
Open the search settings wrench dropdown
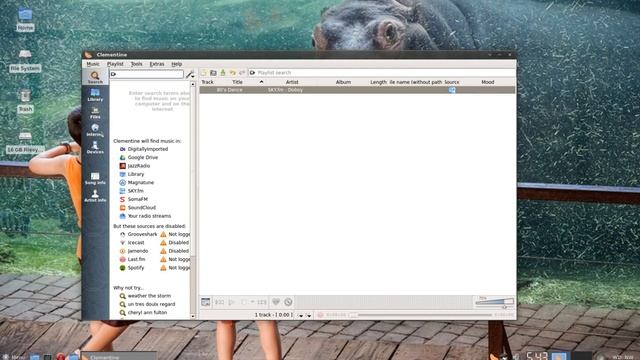tap(189, 74)
